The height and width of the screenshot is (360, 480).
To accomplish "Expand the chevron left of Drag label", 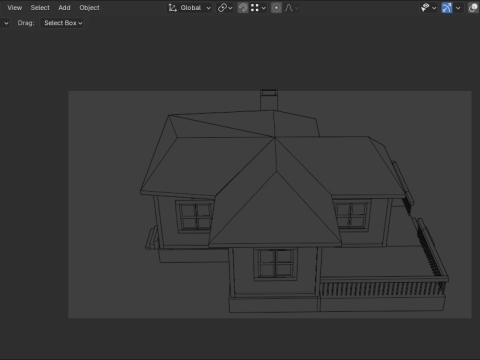I will click(x=6, y=23).
